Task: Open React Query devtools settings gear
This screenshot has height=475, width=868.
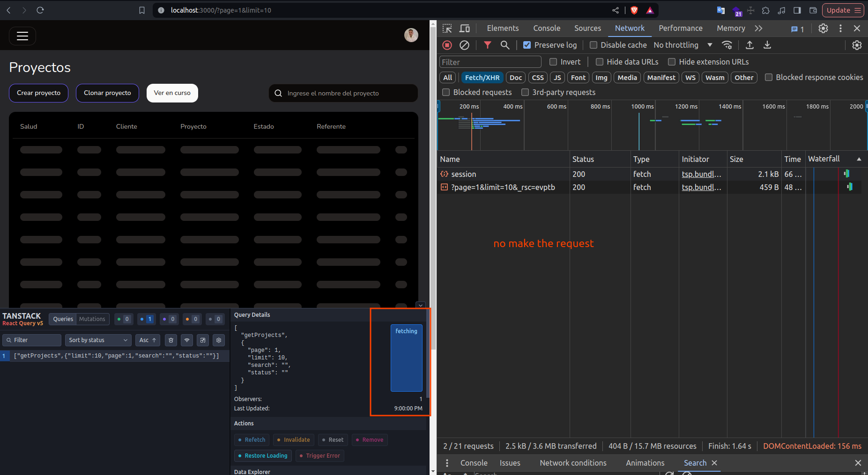Action: 219,340
